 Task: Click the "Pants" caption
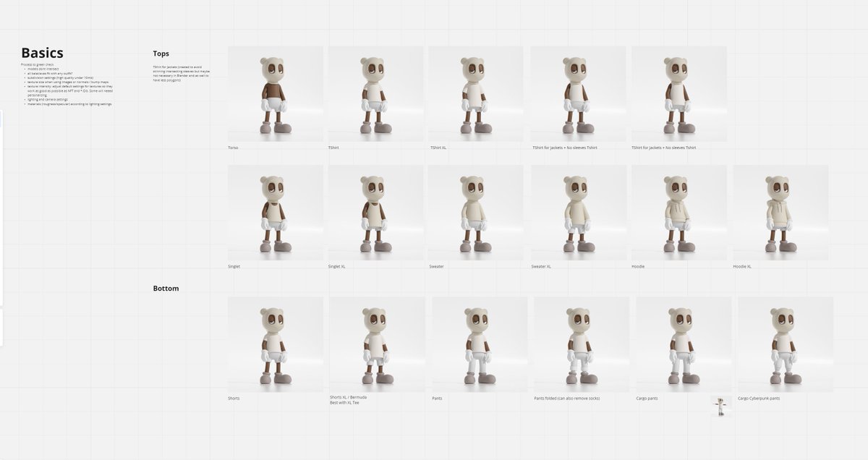point(437,399)
